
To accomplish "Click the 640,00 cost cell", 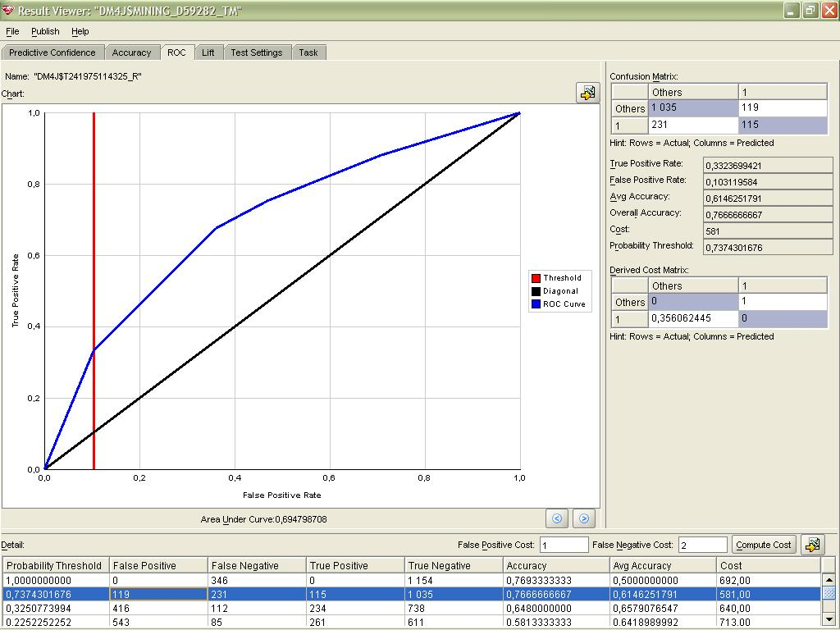I will (x=769, y=608).
